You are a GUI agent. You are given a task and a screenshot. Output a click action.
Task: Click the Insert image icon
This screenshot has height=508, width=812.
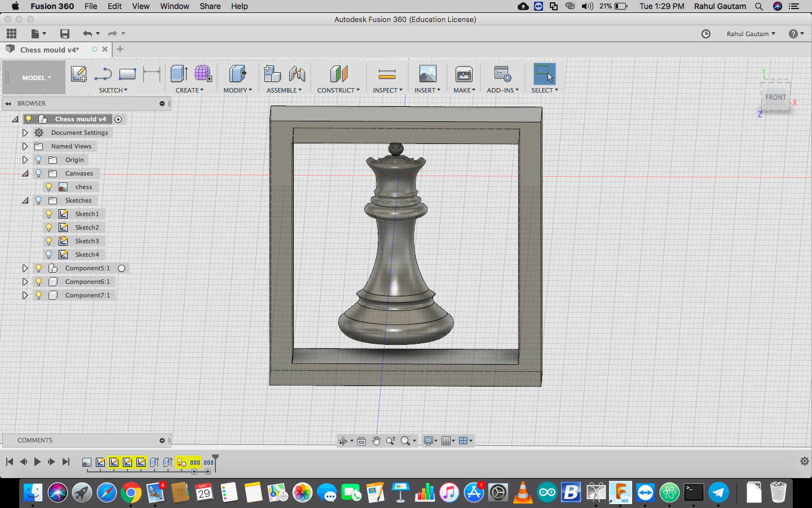point(427,74)
